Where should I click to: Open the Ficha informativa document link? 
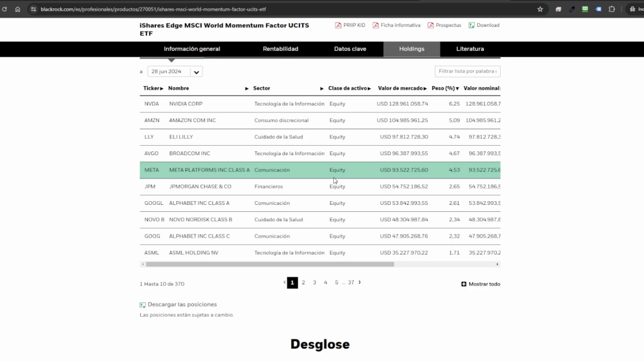pos(401,25)
